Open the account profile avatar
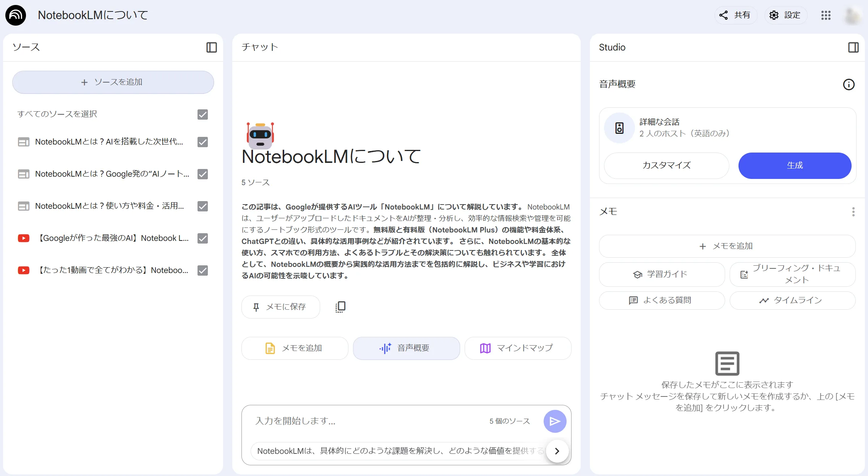This screenshot has width=868, height=476. click(x=853, y=15)
